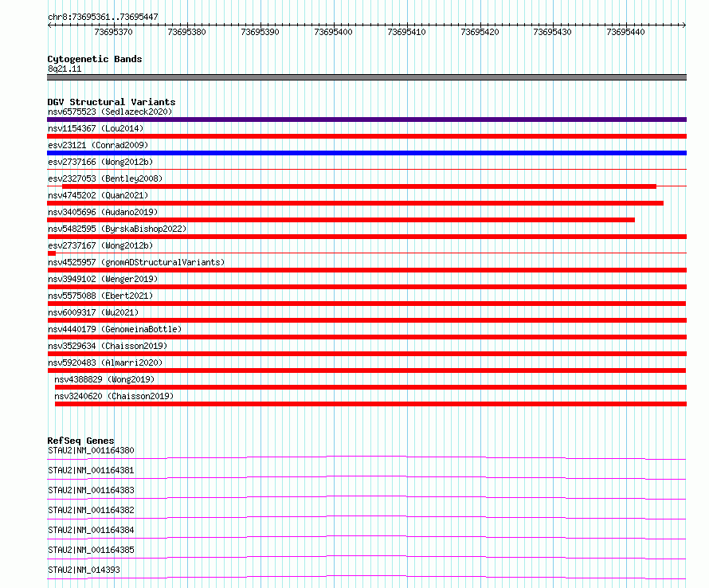Image resolution: width=709 pixels, height=588 pixels.
Task: Click the magenta intron line of NM_014393
Action: coord(366,576)
